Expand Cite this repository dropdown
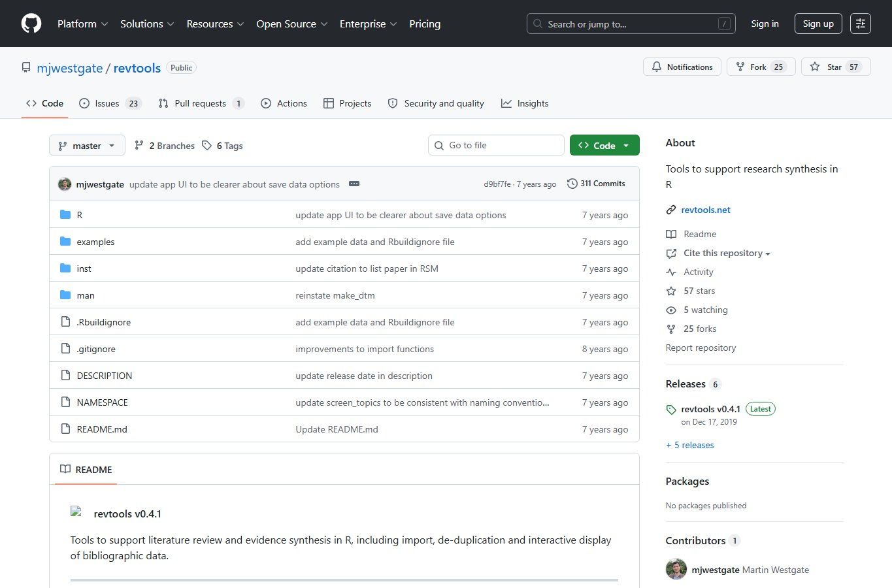The height and width of the screenshot is (588, 892). tap(727, 253)
